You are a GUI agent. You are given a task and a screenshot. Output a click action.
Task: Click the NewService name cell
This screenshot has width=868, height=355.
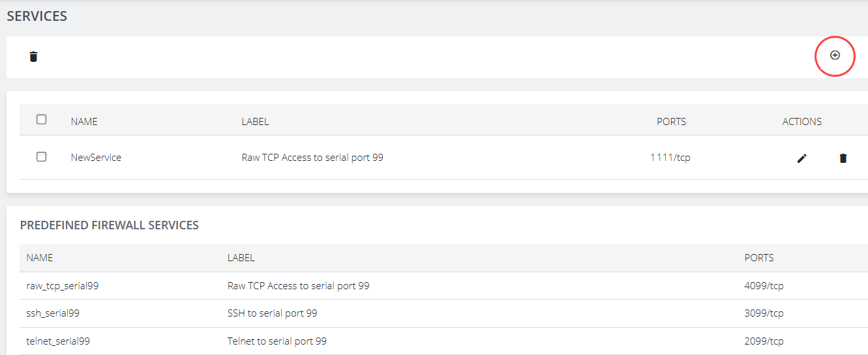(x=96, y=158)
